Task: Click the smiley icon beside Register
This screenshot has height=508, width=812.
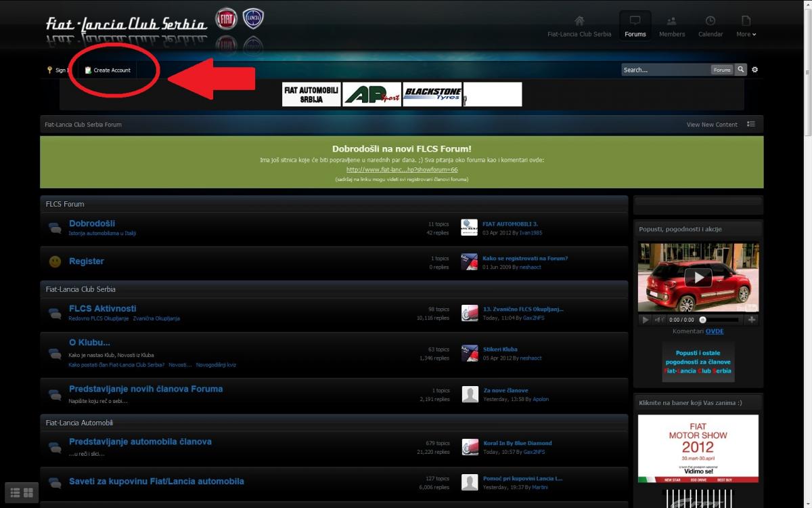Action: pyautogui.click(x=55, y=261)
